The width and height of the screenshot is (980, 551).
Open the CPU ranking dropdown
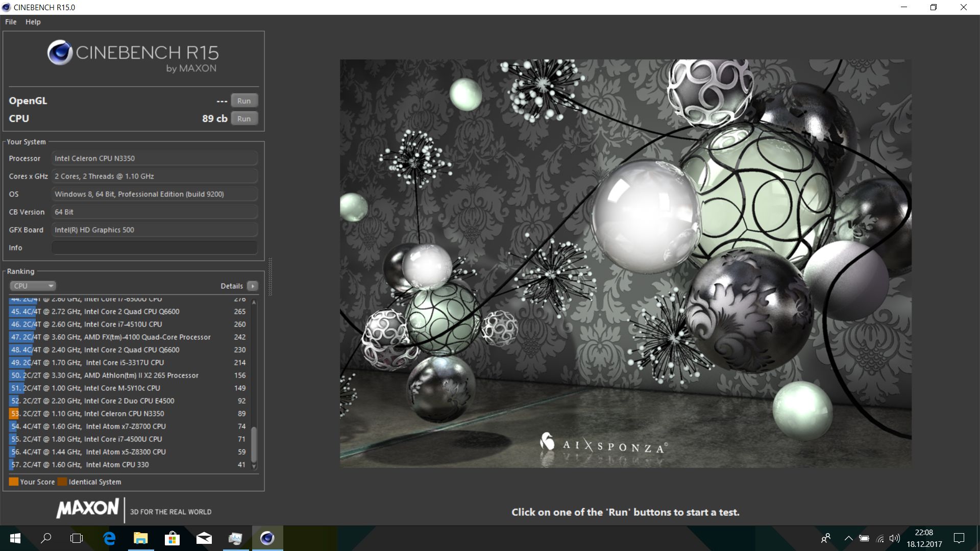pos(32,286)
